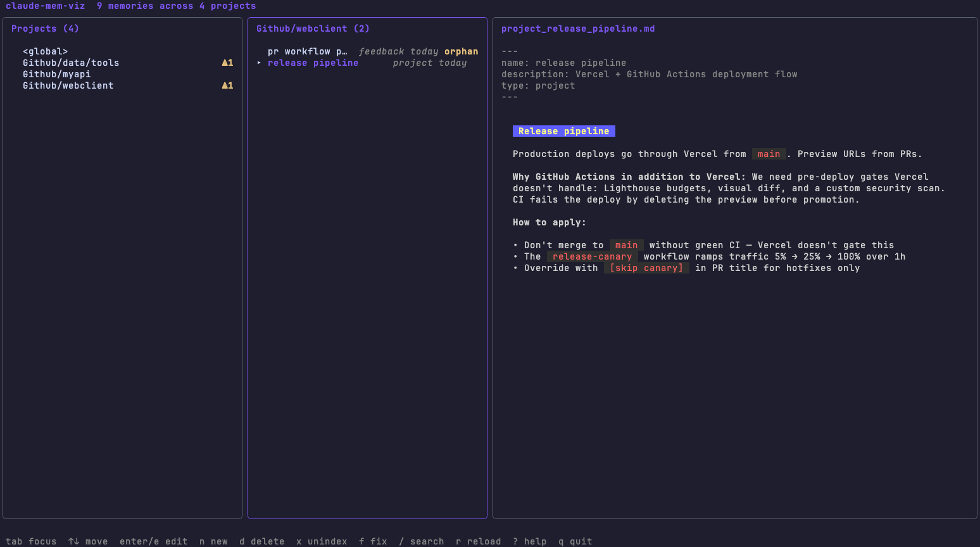Focus the Projects (4) panel title
This screenshot has width=980, height=547.
click(45, 28)
